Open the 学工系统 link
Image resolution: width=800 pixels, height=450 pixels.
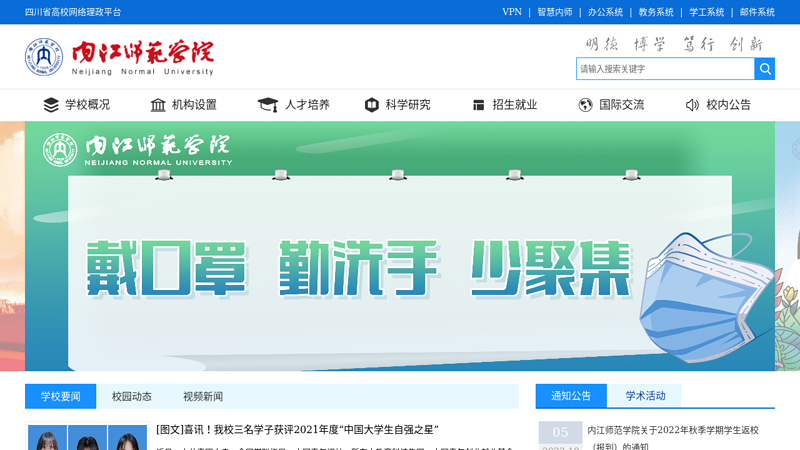coord(707,12)
